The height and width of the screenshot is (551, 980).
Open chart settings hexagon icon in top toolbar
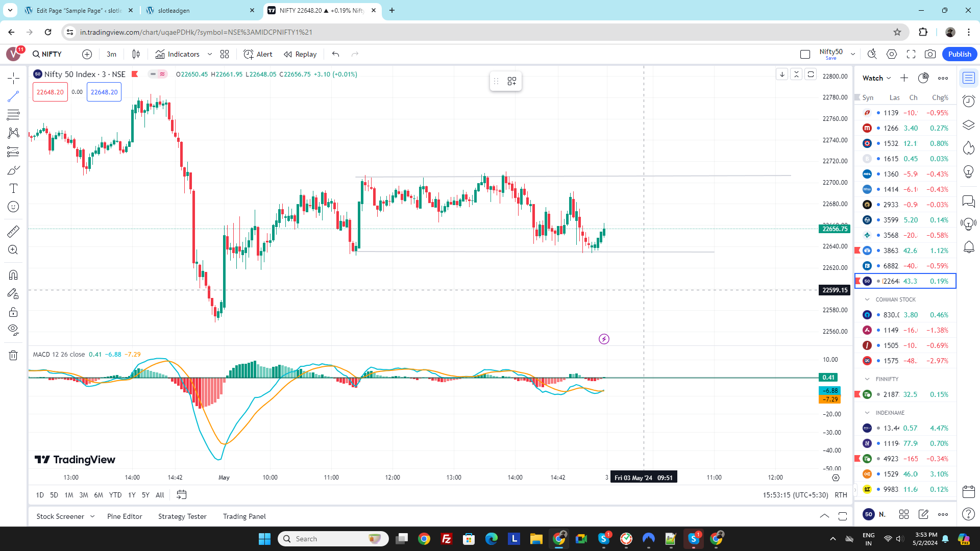coord(892,54)
